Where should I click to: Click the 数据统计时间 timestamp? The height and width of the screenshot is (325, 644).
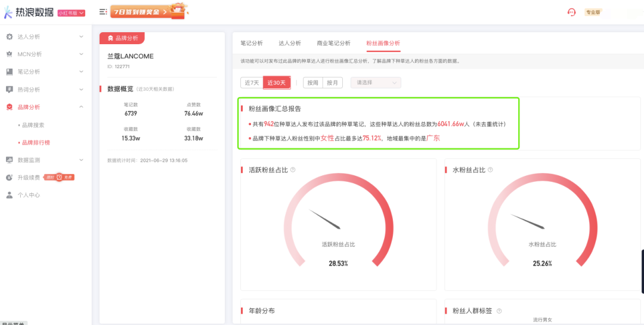click(x=147, y=160)
